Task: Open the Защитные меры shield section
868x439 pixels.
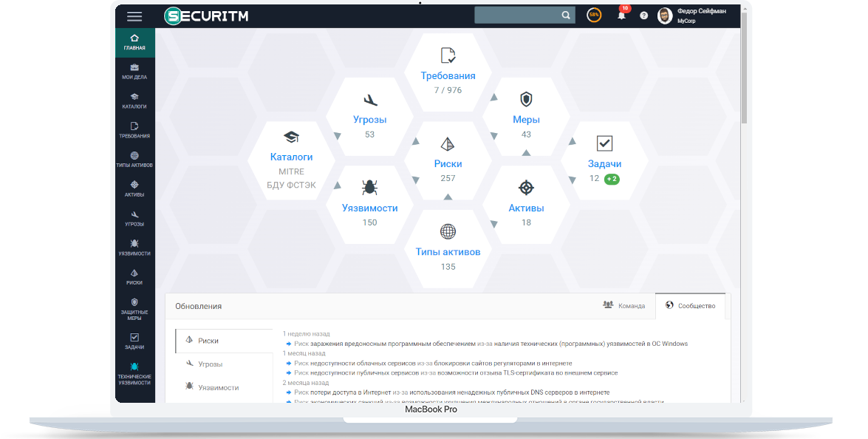Action: coord(134,303)
